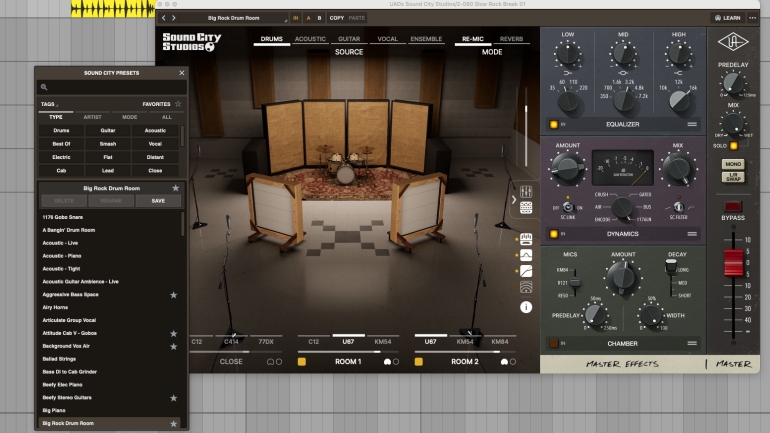Show the master effects panel icon

click(x=526, y=239)
